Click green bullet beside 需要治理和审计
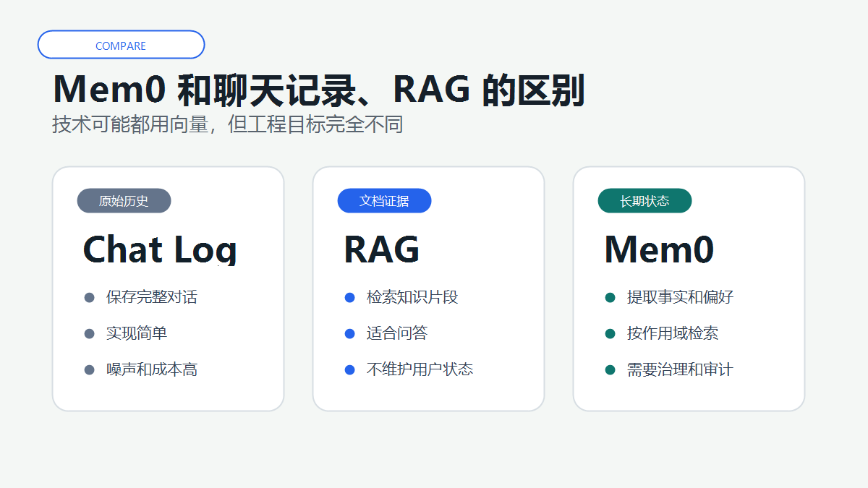The height and width of the screenshot is (488, 868). (x=610, y=369)
